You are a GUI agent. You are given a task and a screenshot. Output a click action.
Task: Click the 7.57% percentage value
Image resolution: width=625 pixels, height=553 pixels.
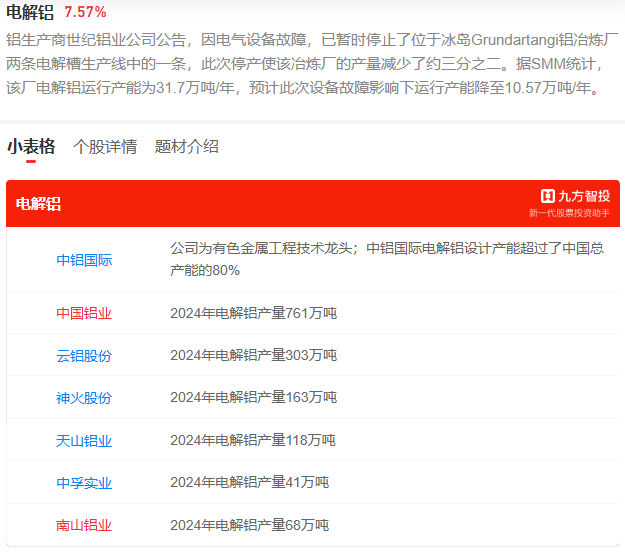point(85,12)
